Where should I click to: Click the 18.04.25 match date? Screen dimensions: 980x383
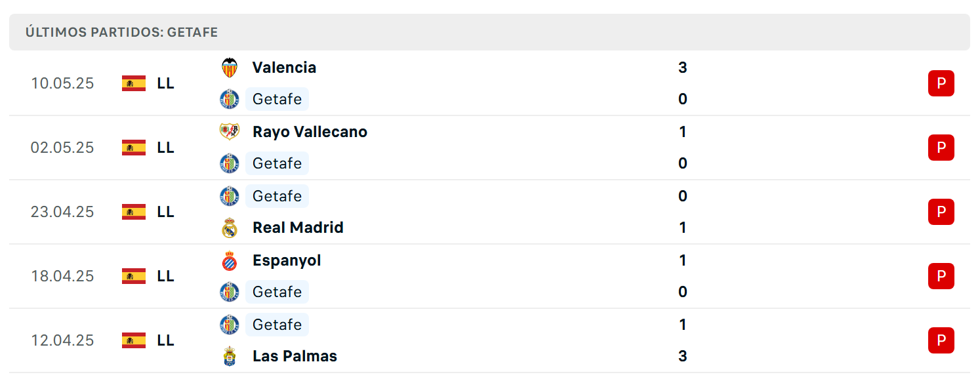[62, 276]
